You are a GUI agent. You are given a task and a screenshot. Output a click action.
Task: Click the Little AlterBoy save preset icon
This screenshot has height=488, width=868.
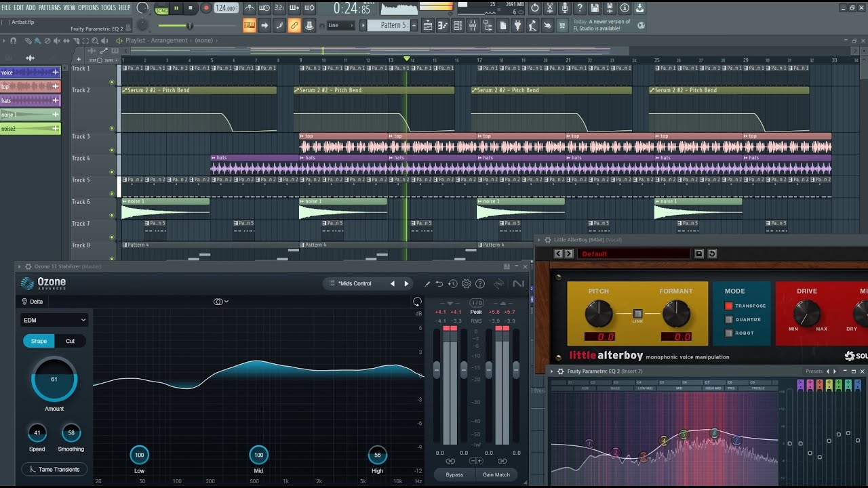[699, 253]
